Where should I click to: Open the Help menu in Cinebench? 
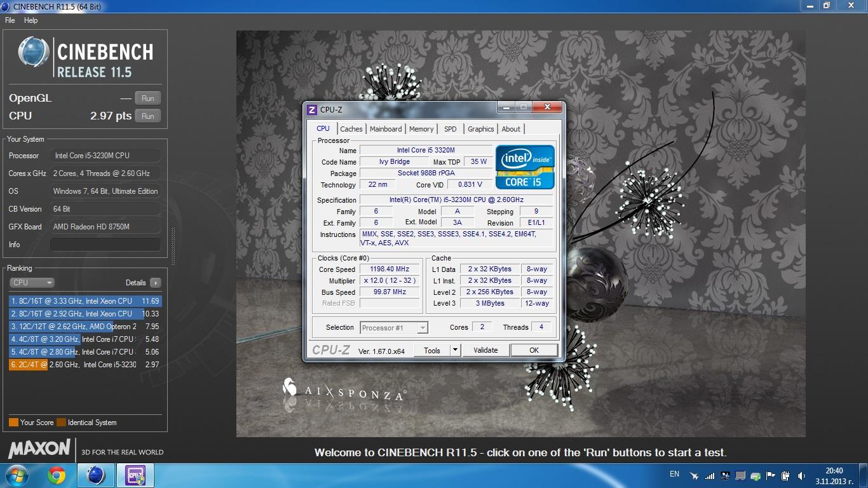point(31,20)
